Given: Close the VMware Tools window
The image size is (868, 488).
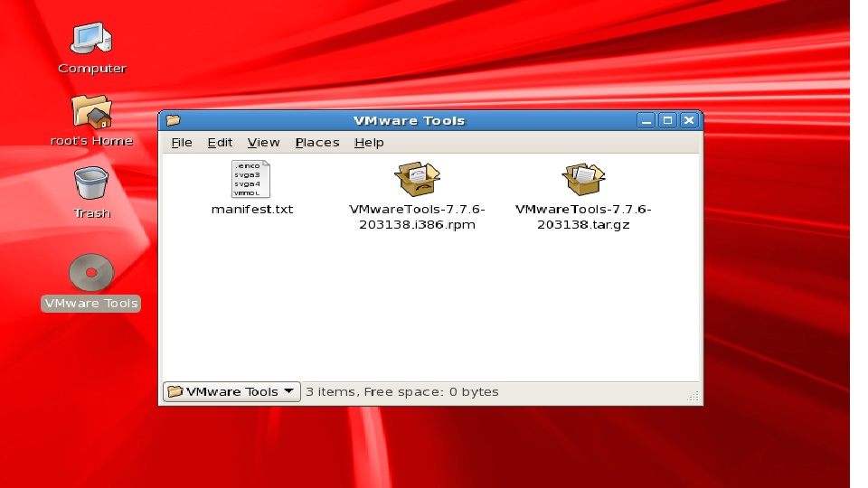Looking at the screenshot, I should pyautogui.click(x=689, y=120).
